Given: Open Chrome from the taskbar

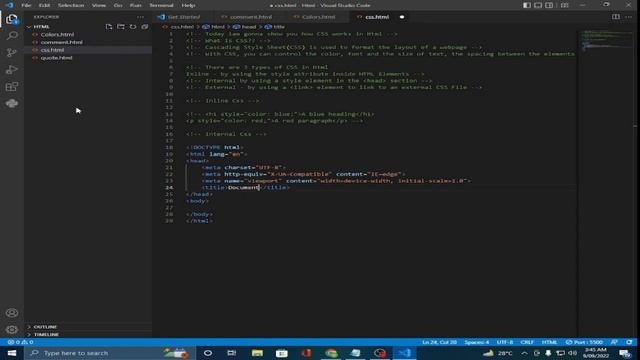Looking at the screenshot, I should point(331,353).
